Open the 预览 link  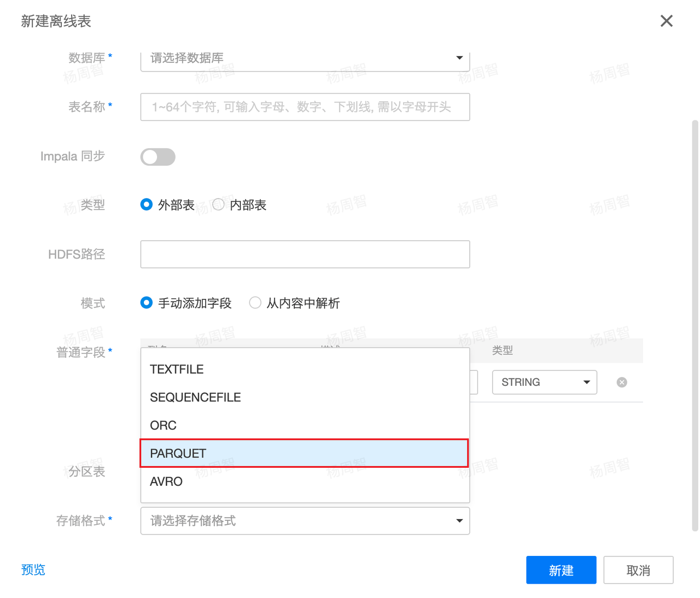coord(33,570)
